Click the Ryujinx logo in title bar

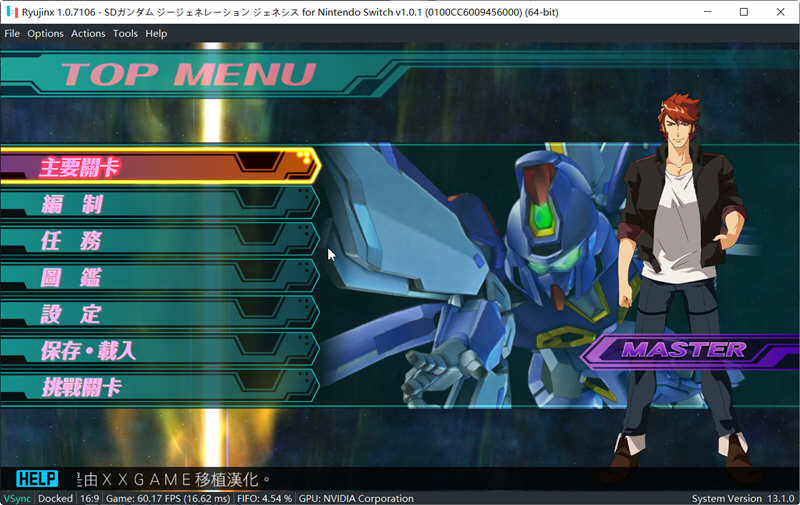click(x=12, y=12)
